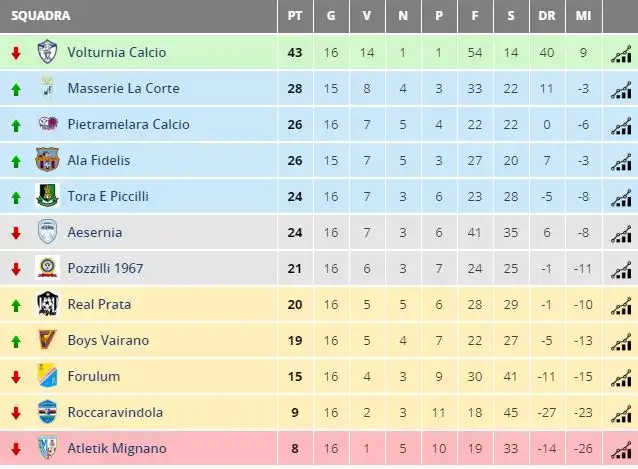Click the 43 points cell of Volturnia
The width and height of the screenshot is (638, 469).
[295, 52]
